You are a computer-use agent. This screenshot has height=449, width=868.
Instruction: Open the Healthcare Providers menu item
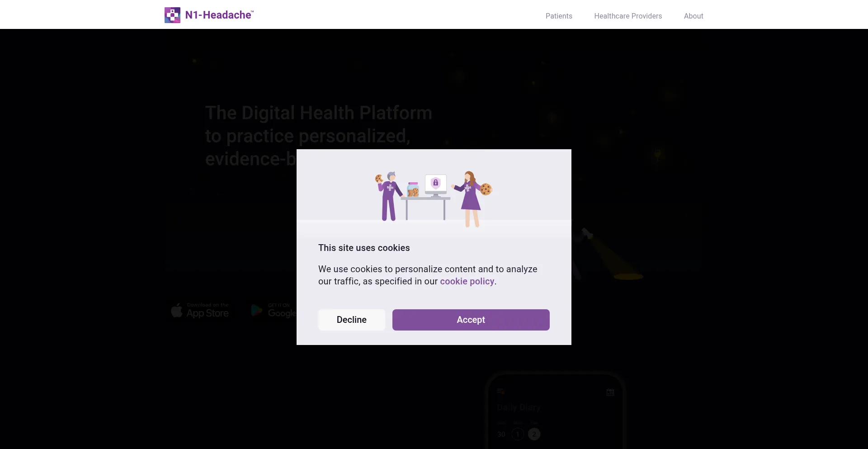coord(628,16)
